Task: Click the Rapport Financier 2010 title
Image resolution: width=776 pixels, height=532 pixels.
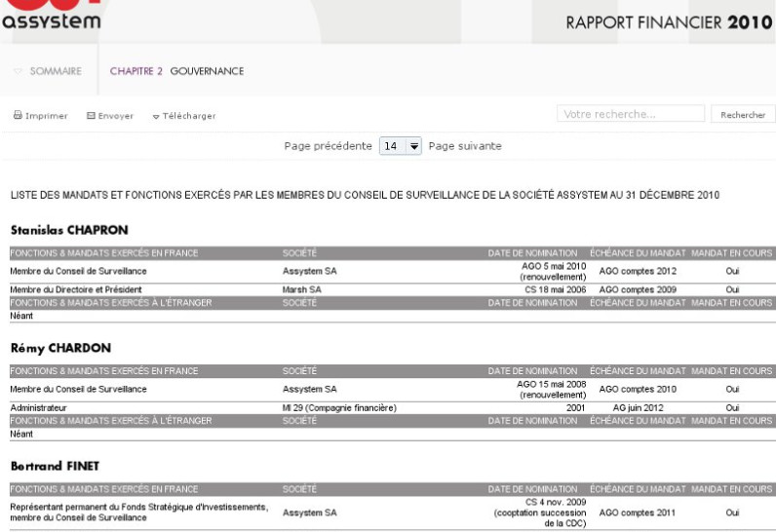Action: [669, 22]
